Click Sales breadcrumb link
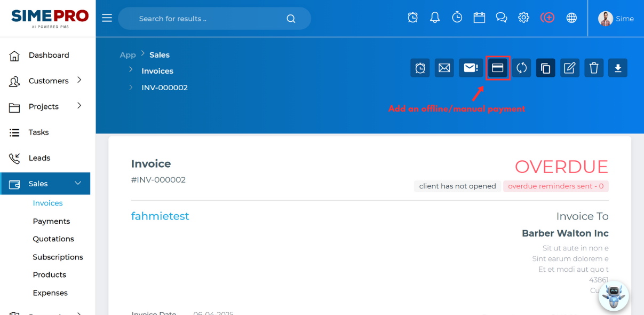Viewport: 644px width, 315px height. 160,55
